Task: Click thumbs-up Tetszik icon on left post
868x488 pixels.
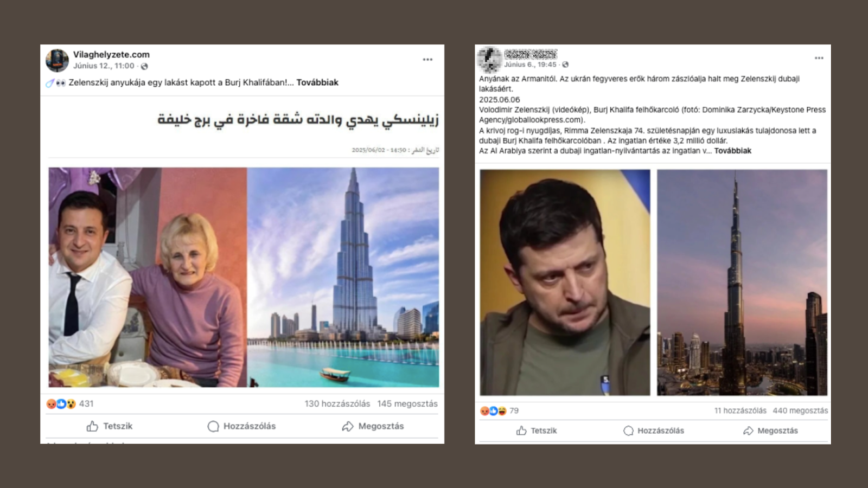Action: coord(92,426)
